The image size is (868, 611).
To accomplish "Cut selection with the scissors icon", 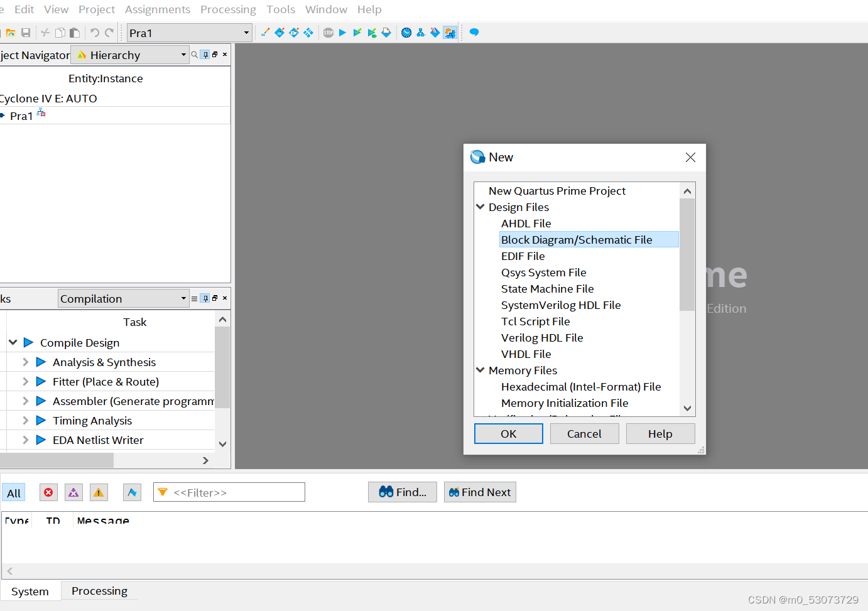I will (45, 33).
